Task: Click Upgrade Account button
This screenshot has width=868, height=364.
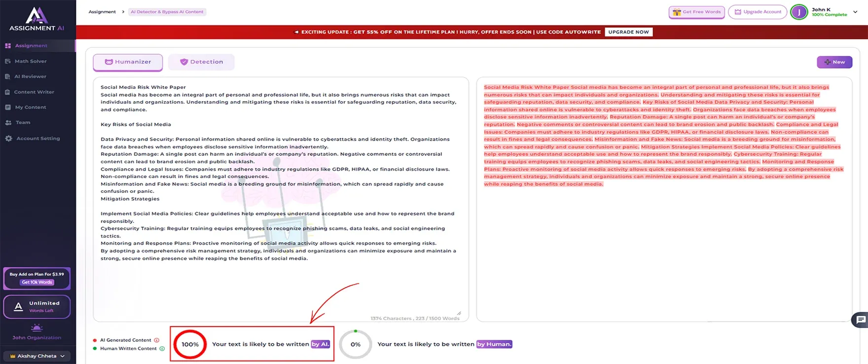Action: 758,12
